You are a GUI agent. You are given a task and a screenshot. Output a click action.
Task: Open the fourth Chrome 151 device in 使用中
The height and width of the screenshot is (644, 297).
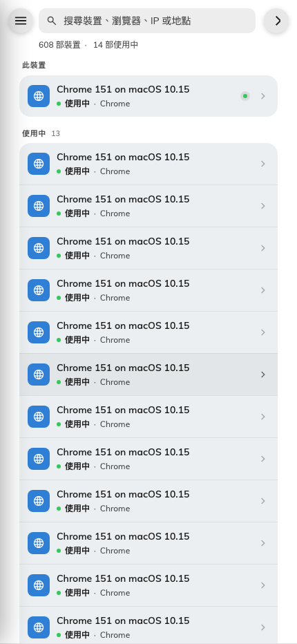pyautogui.click(x=148, y=290)
